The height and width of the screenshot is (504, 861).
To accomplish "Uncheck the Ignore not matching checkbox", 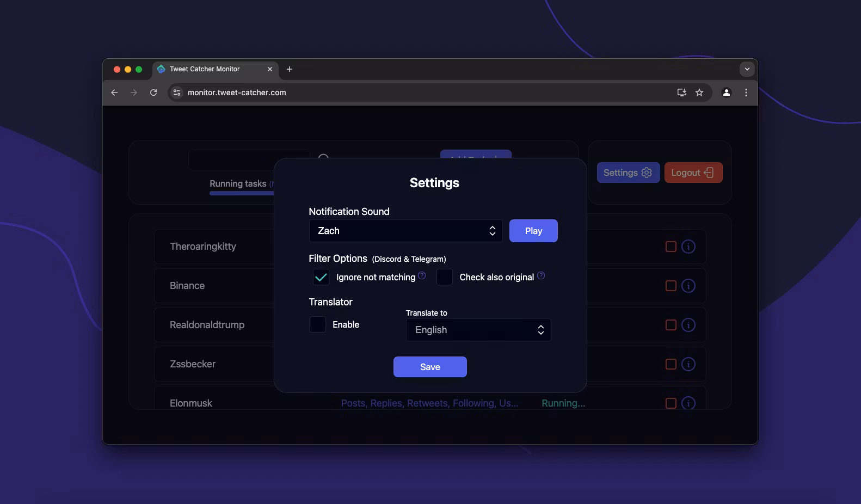I will (x=321, y=277).
